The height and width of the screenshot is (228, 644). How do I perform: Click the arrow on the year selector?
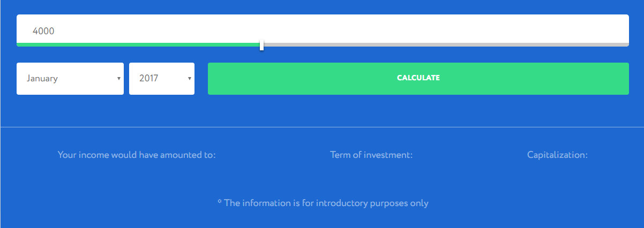(x=190, y=79)
